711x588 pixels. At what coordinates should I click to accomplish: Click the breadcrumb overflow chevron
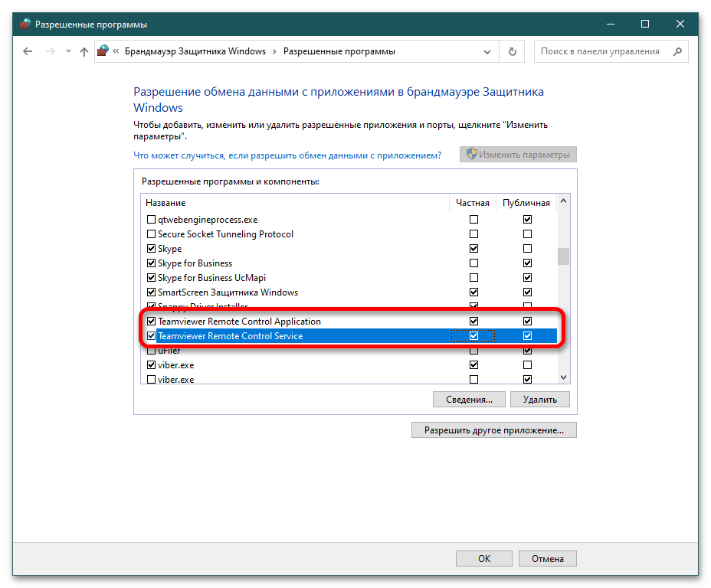116,52
